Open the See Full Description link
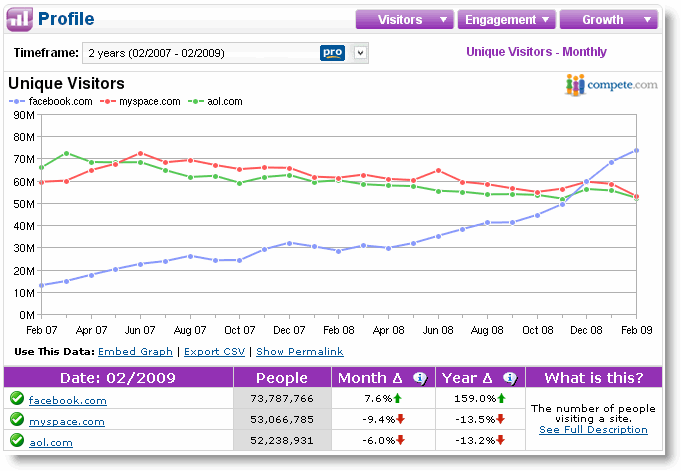681x471 pixels. tap(593, 430)
